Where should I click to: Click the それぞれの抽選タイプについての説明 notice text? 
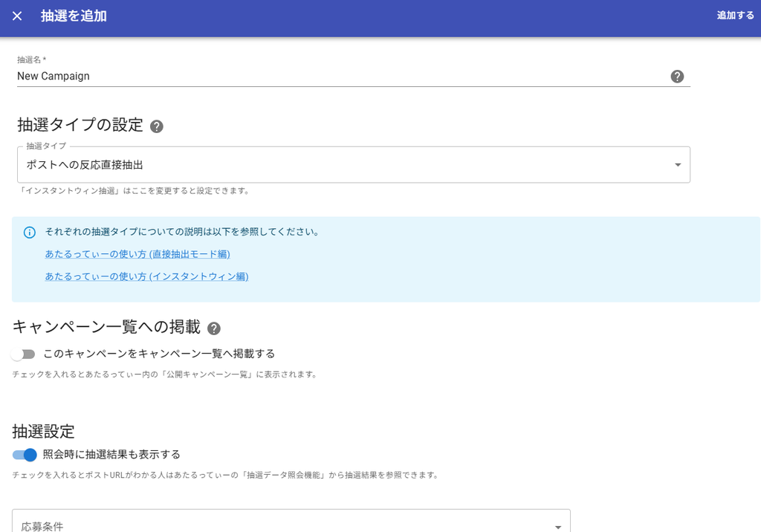tap(182, 232)
